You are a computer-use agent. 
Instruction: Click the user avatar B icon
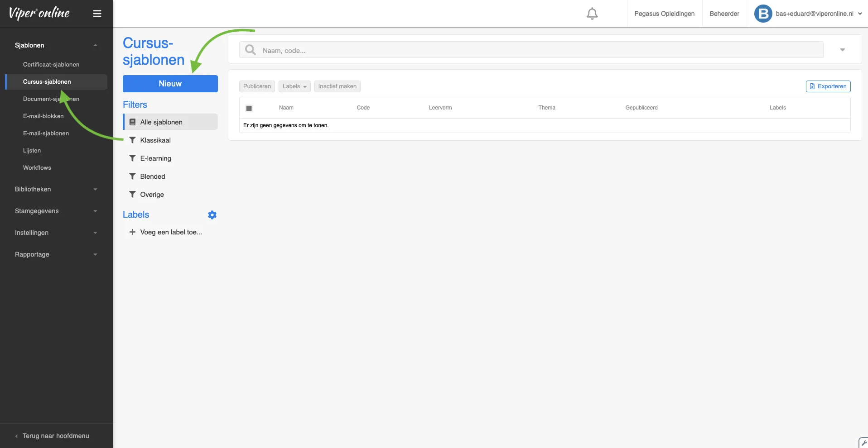click(x=763, y=14)
